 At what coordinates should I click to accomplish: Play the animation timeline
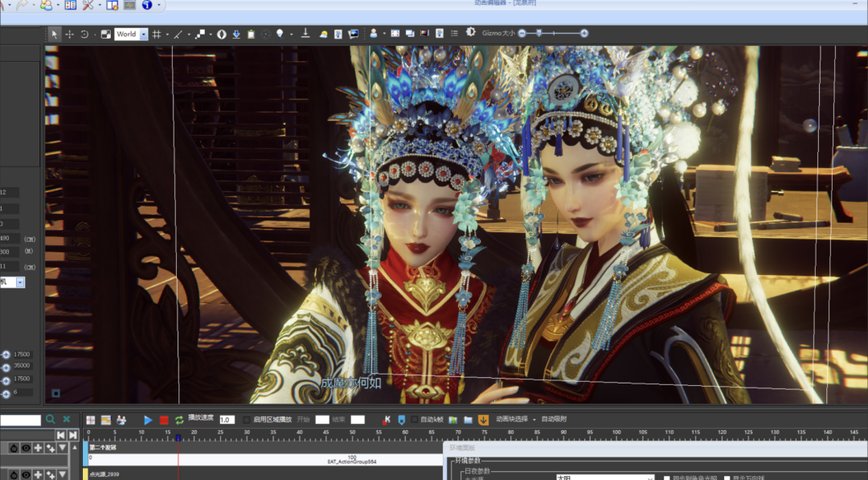point(148,420)
